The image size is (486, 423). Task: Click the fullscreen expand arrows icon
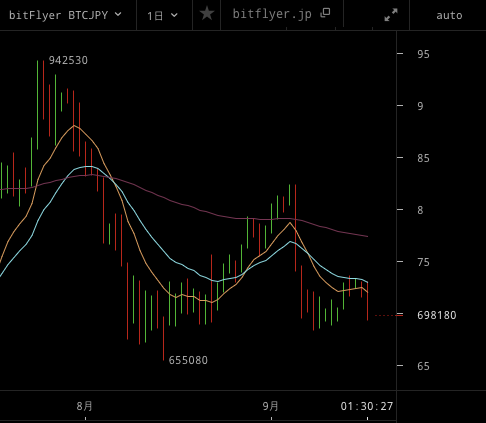click(x=391, y=15)
